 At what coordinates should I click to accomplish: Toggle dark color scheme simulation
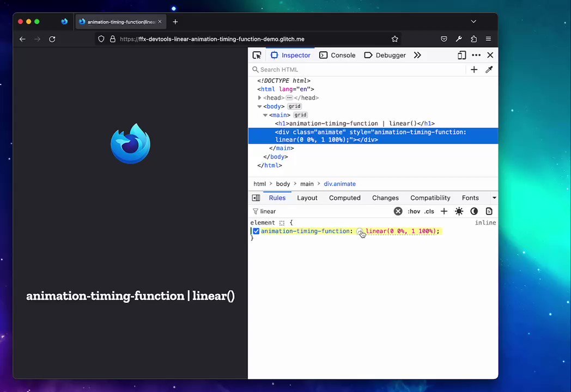pos(474,211)
